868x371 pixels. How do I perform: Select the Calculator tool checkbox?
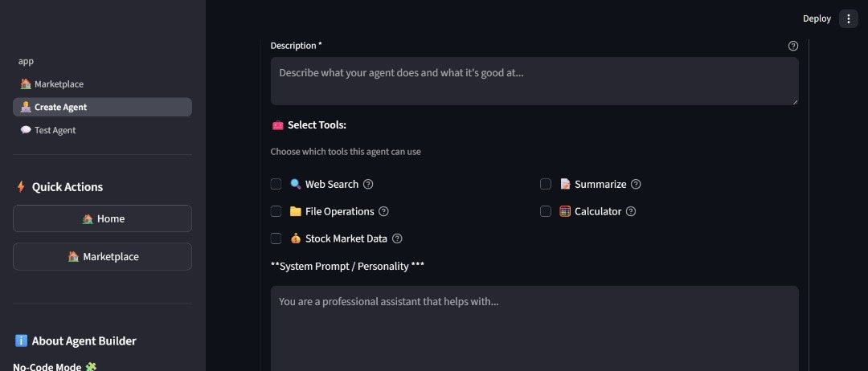pos(546,211)
